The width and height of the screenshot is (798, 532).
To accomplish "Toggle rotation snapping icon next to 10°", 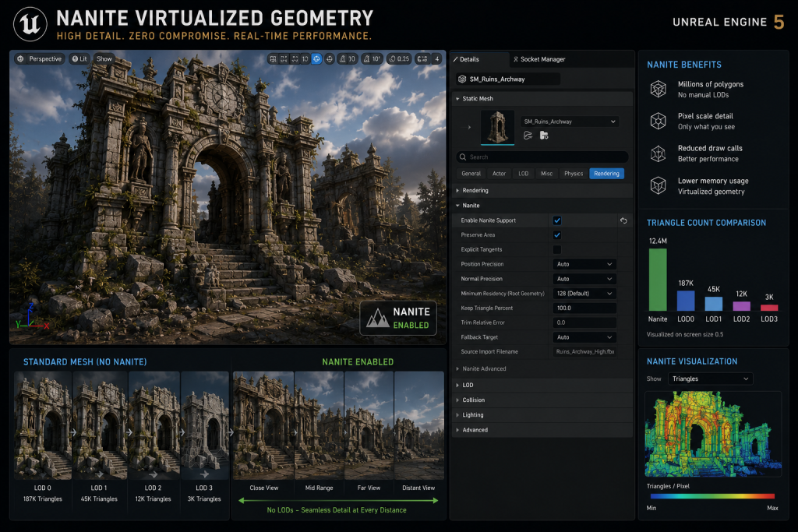I will pyautogui.click(x=366, y=59).
